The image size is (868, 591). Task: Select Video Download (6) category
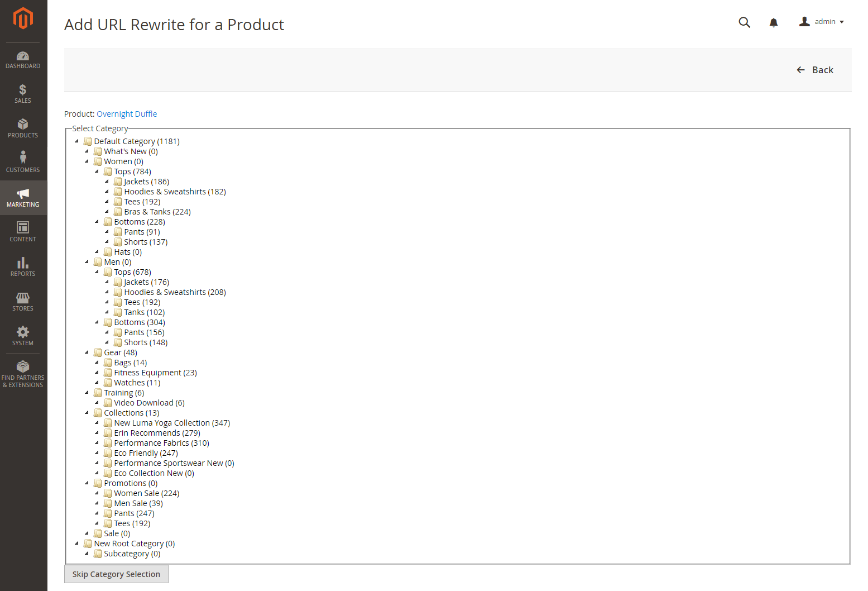[149, 403]
